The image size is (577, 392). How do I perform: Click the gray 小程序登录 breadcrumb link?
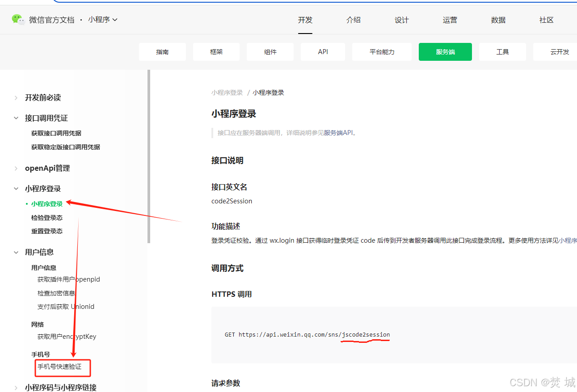coord(227,93)
